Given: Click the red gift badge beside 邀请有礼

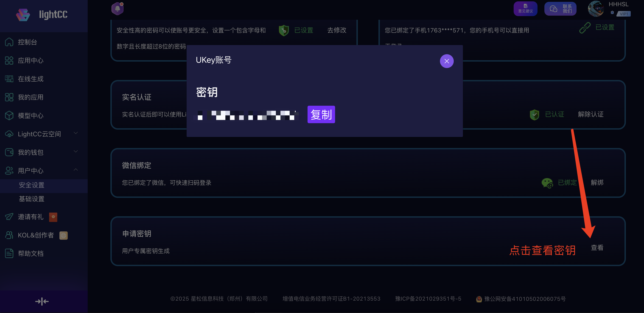Looking at the screenshot, I should 53,217.
